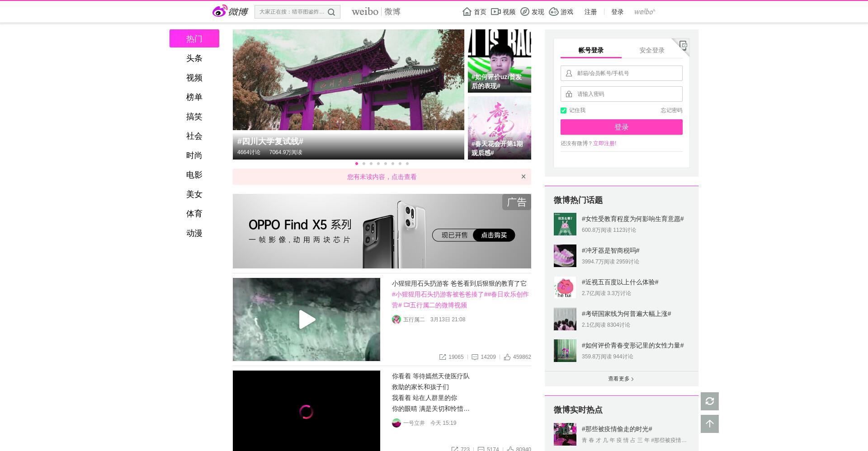Image resolution: width=868 pixels, height=451 pixels.
Task: Click the account username input field
Action: point(622,73)
